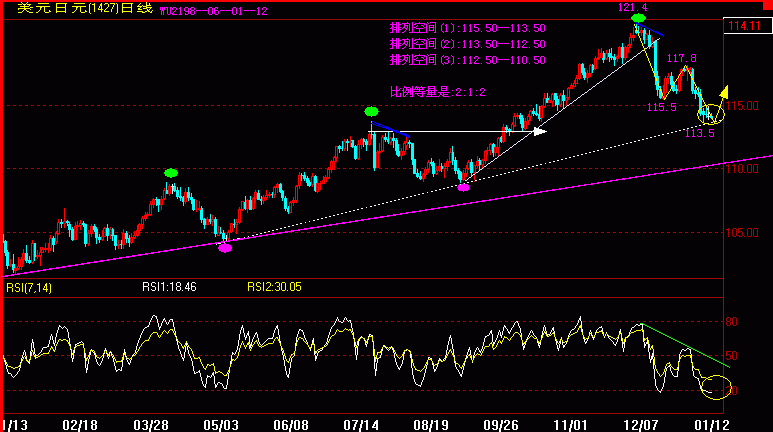Click the chart title 美元日元(1427)日线
Viewport: 773px width, 432px height.
pyautogui.click(x=85, y=8)
